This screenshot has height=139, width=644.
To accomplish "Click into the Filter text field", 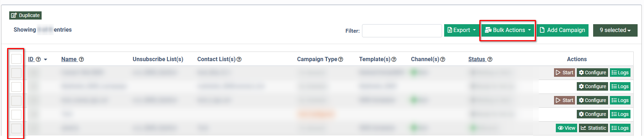I will click(x=402, y=31).
